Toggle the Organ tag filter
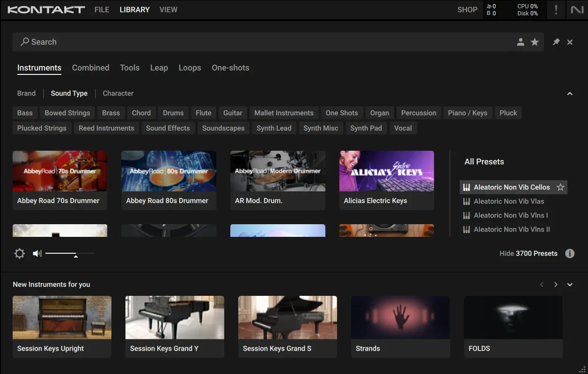The height and width of the screenshot is (374, 588). point(380,113)
